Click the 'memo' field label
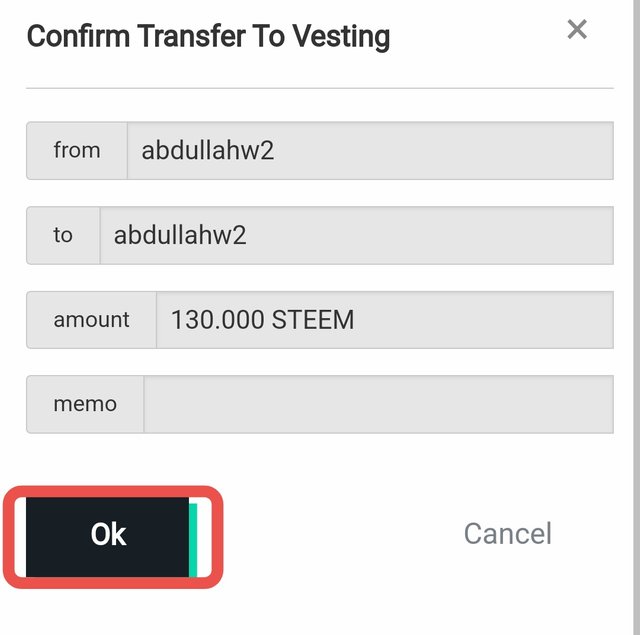The height and width of the screenshot is (635, 640). pos(85,404)
